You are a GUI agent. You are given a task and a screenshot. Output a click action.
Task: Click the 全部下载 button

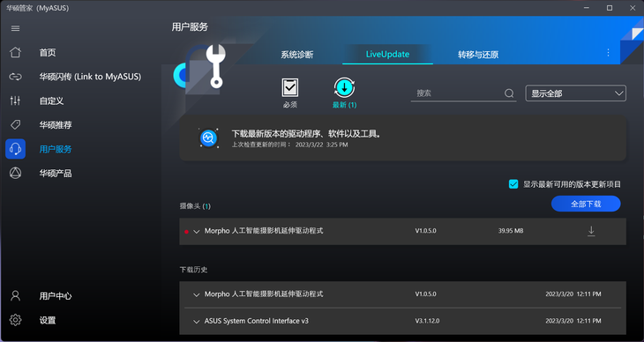point(586,204)
